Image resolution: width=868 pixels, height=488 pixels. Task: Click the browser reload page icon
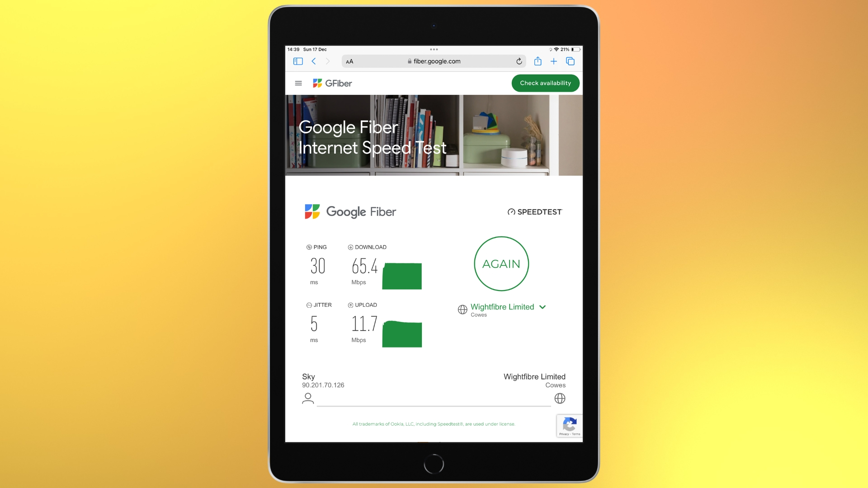pos(519,61)
